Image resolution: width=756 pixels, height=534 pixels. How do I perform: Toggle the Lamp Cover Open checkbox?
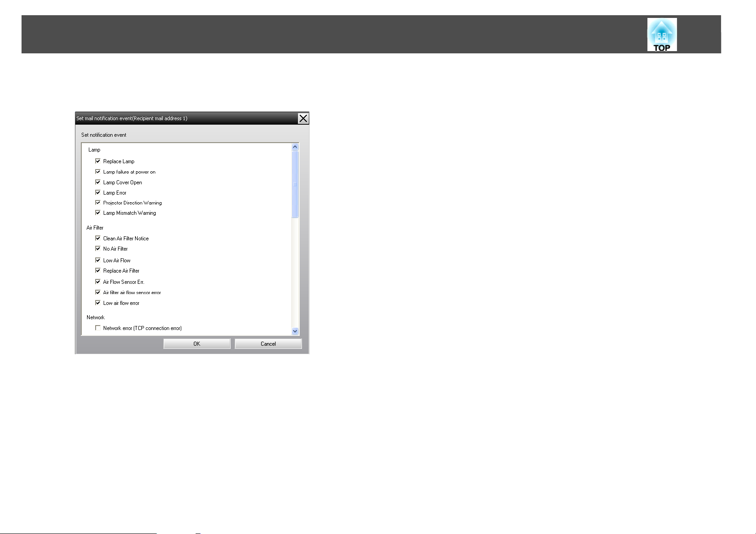pyautogui.click(x=98, y=182)
